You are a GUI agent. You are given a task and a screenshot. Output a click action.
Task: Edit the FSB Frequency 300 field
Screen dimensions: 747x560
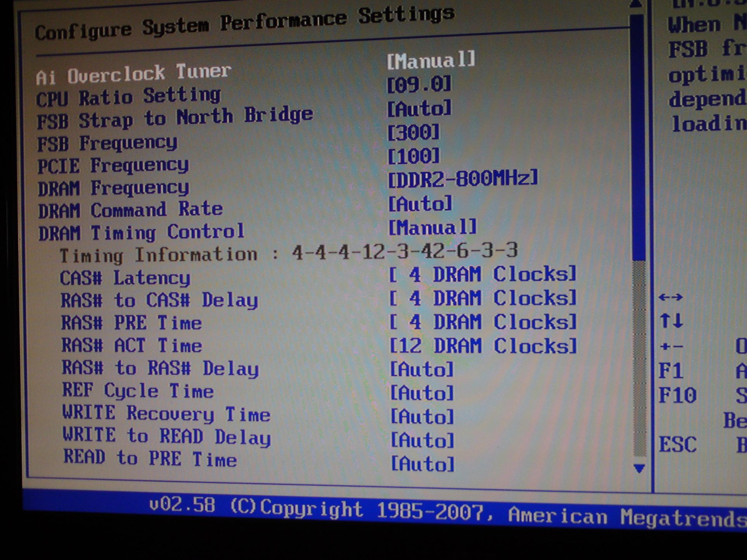click(x=414, y=133)
